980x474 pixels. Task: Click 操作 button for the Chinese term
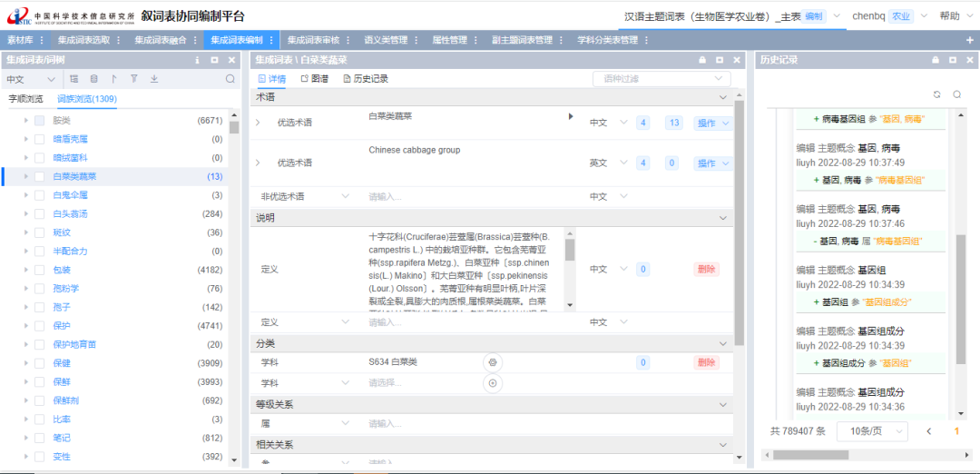[x=711, y=123]
